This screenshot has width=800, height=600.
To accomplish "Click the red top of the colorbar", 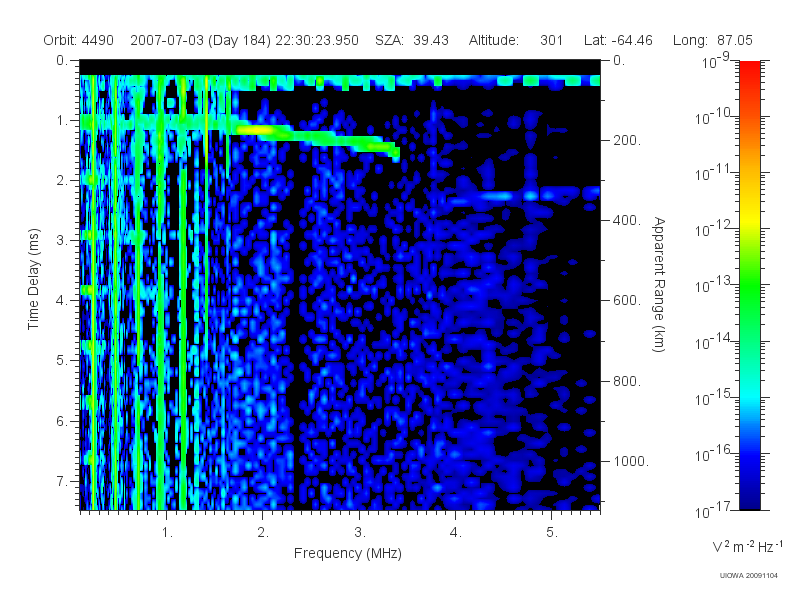I will coord(750,69).
